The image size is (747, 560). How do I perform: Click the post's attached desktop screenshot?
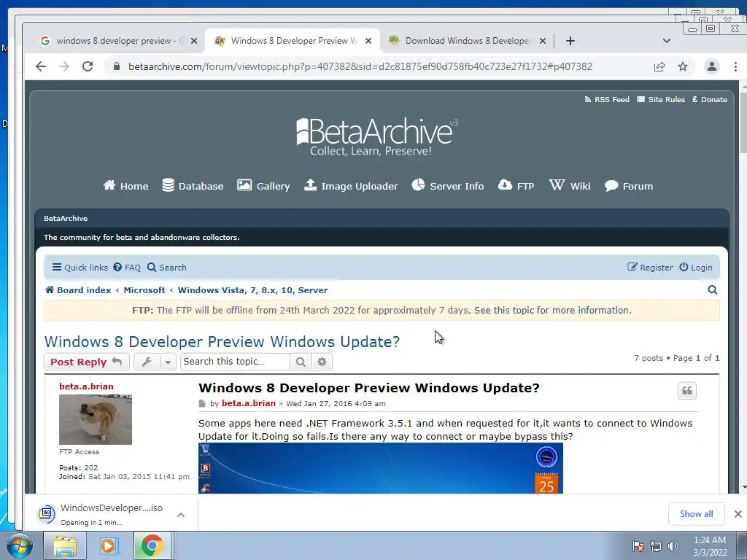click(381, 468)
